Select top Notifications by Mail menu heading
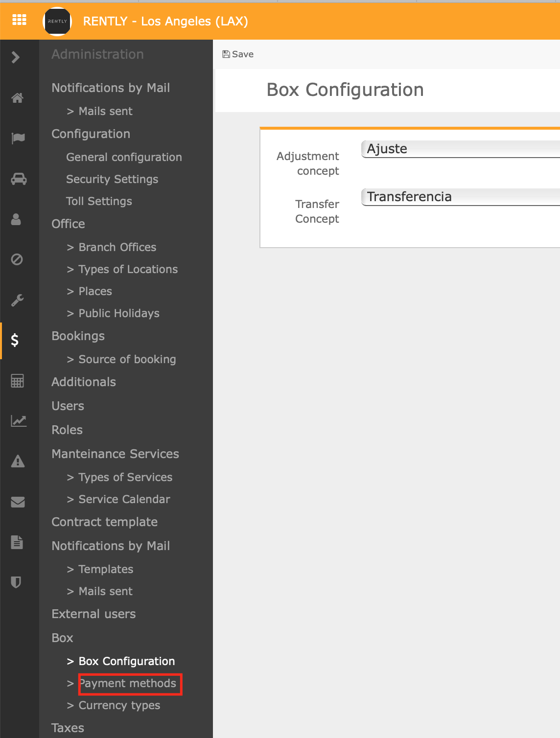Viewport: 560px width, 738px height. 111,88
